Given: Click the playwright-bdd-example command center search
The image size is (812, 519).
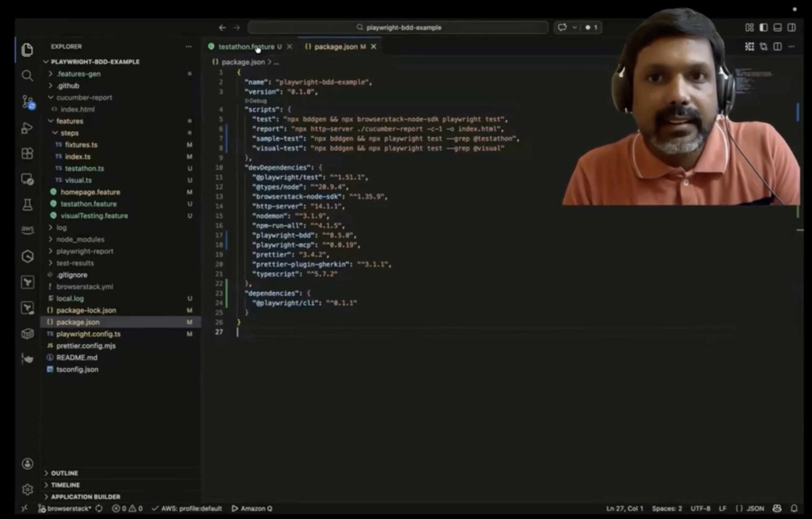Looking at the screenshot, I should coord(398,27).
